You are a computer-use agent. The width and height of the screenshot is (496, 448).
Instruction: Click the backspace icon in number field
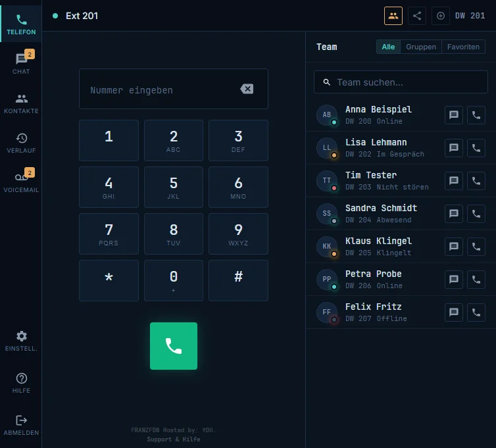(x=247, y=89)
